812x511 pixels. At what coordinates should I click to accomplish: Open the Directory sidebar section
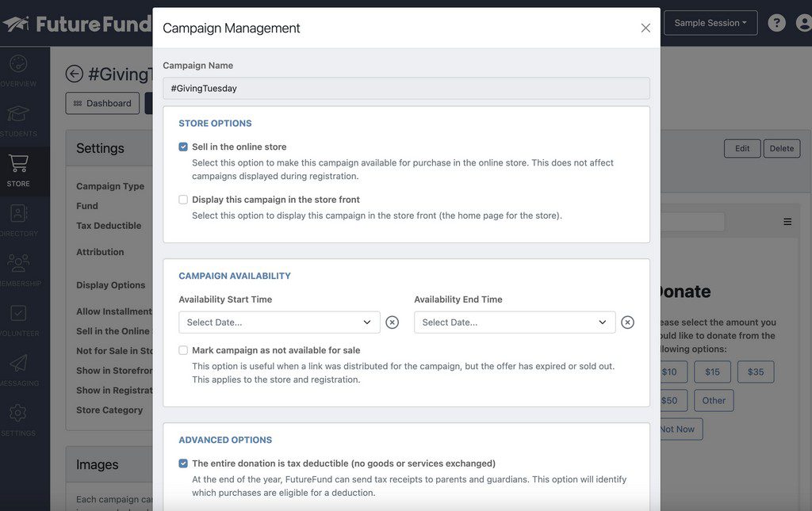pos(19,221)
